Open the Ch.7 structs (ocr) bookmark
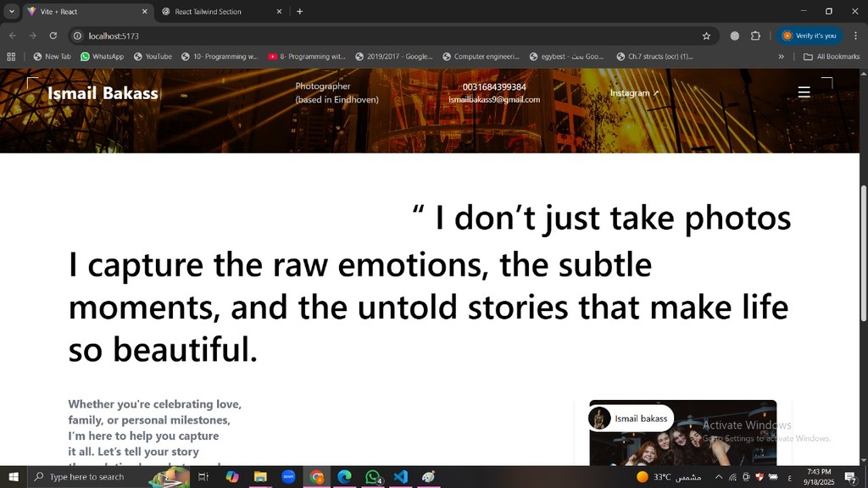868x488 pixels. tap(655, 57)
